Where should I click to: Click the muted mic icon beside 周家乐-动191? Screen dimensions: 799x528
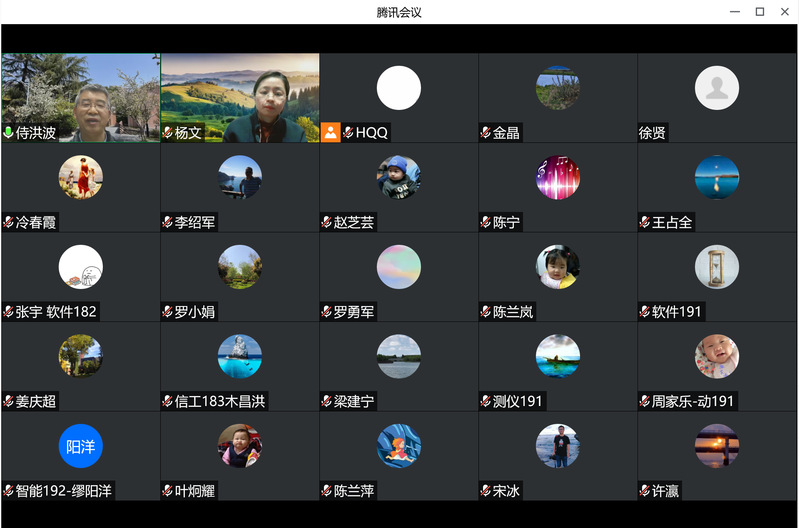(645, 401)
